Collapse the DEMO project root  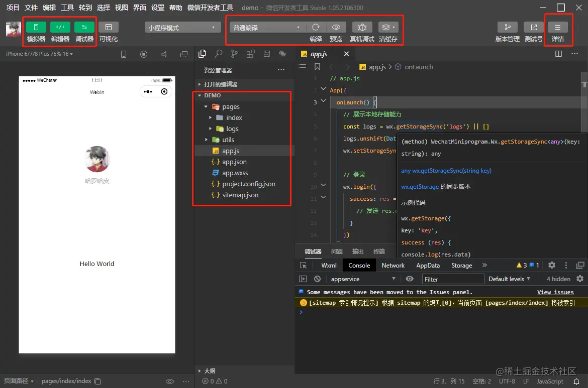pyautogui.click(x=244, y=95)
